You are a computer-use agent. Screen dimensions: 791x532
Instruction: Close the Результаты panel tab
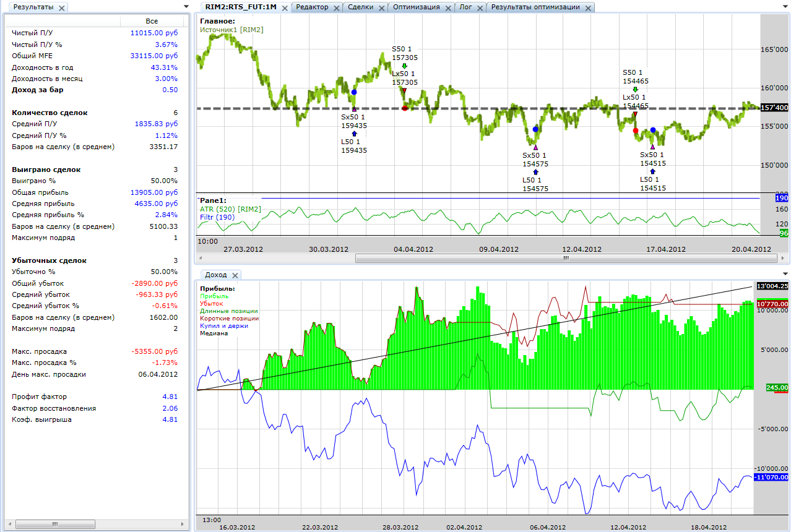62,7
